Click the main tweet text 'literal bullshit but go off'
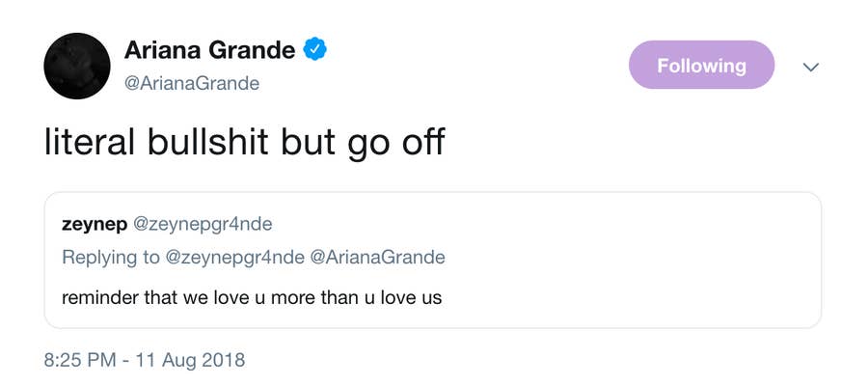This screenshot has height=386, width=868. [x=244, y=142]
